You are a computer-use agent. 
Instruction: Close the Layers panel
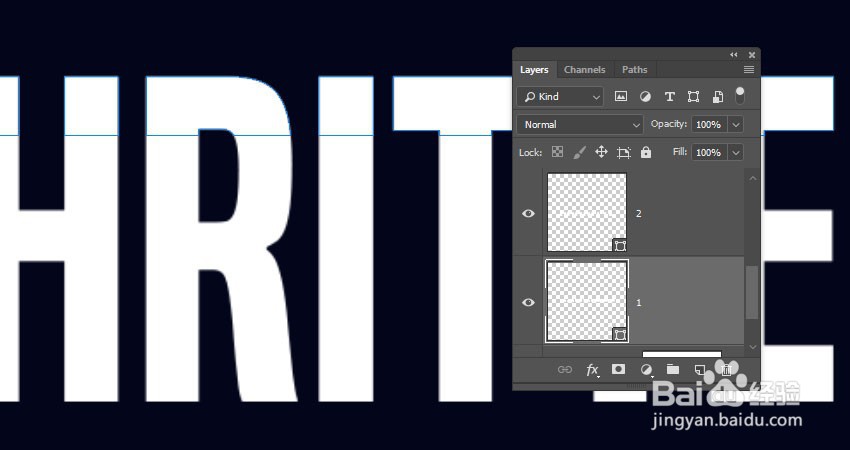pyautogui.click(x=751, y=55)
